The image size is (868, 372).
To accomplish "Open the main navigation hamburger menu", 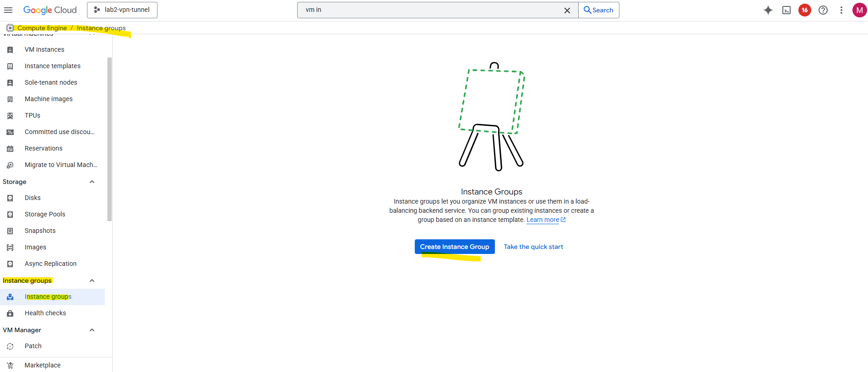I will pos(8,10).
